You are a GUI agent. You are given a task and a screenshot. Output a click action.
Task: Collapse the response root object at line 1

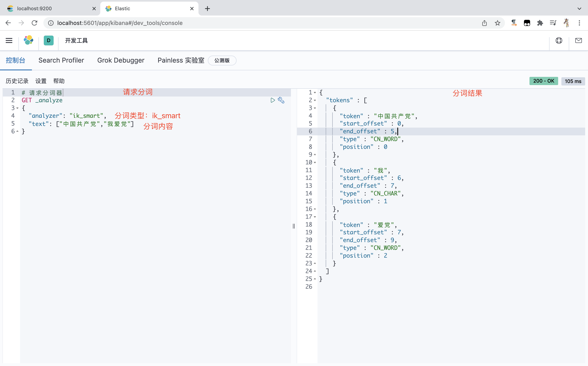tap(315, 92)
